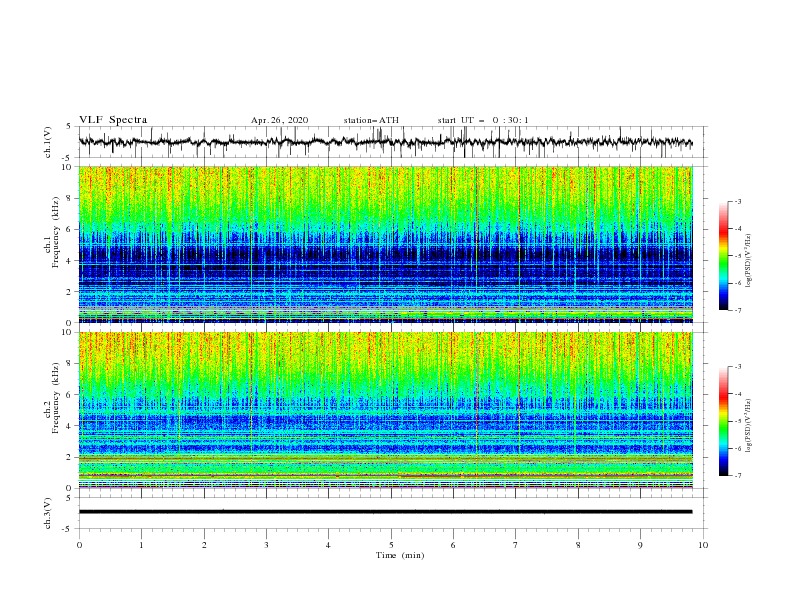Click the ch.2 PSD color scale bar
The image size is (792, 612).
pos(723,421)
